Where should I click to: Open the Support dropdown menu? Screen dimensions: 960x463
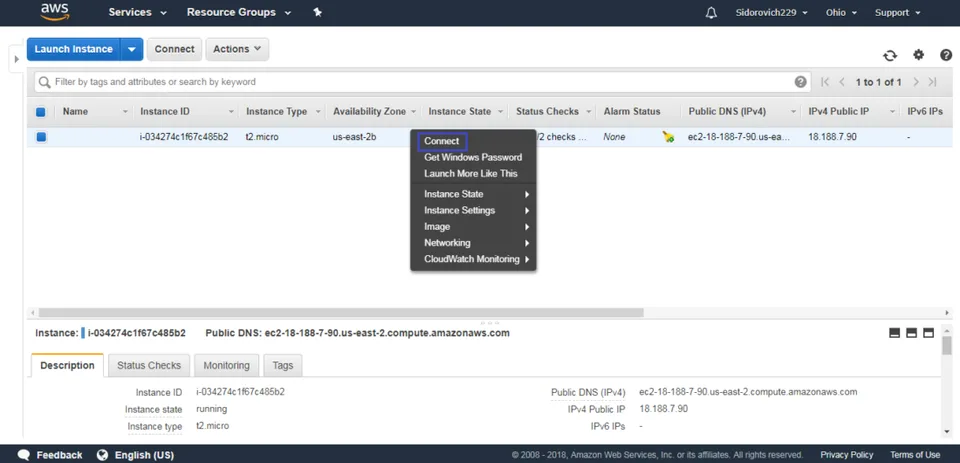pos(898,12)
